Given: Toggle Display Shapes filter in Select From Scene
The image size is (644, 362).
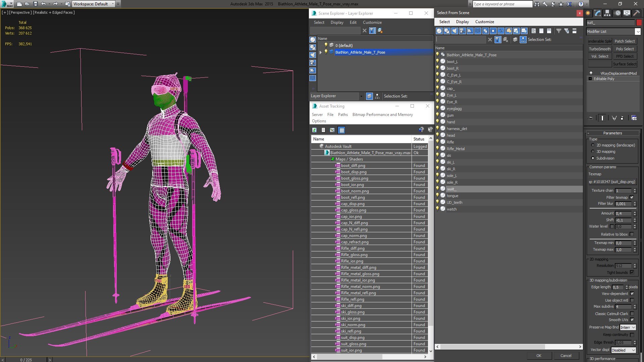Looking at the screenshot, I should tap(447, 31).
